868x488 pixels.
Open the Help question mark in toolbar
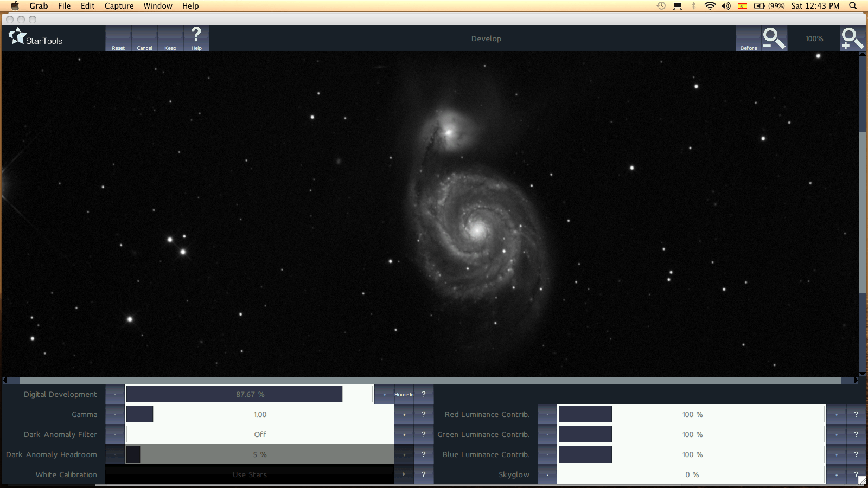196,38
